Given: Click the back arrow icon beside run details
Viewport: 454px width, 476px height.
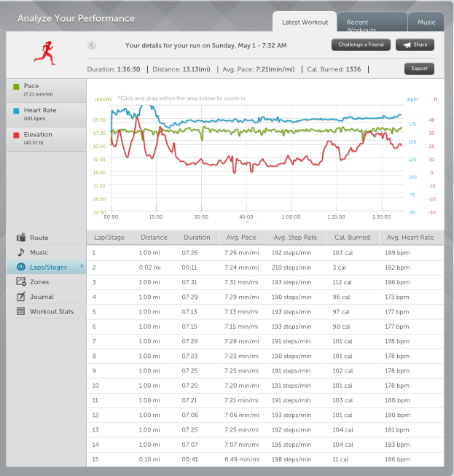Looking at the screenshot, I should [92, 45].
